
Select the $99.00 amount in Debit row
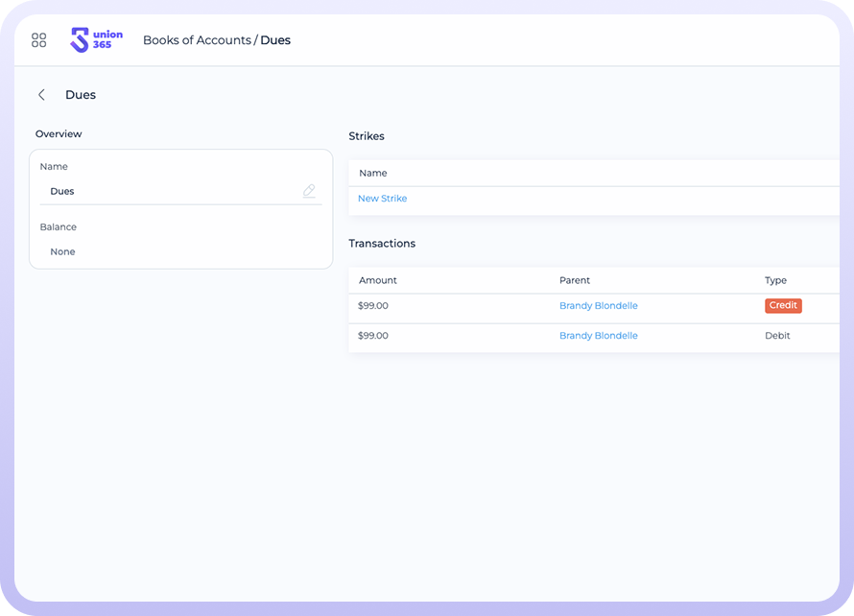tap(372, 336)
